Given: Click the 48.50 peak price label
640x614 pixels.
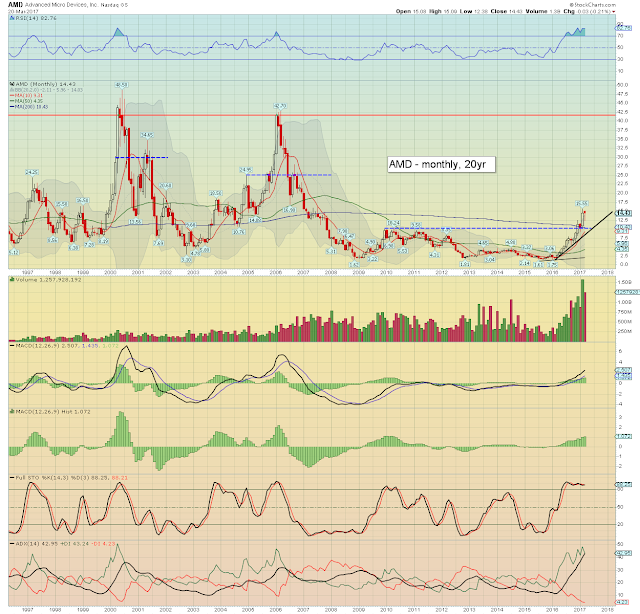Looking at the screenshot, I should (121, 85).
